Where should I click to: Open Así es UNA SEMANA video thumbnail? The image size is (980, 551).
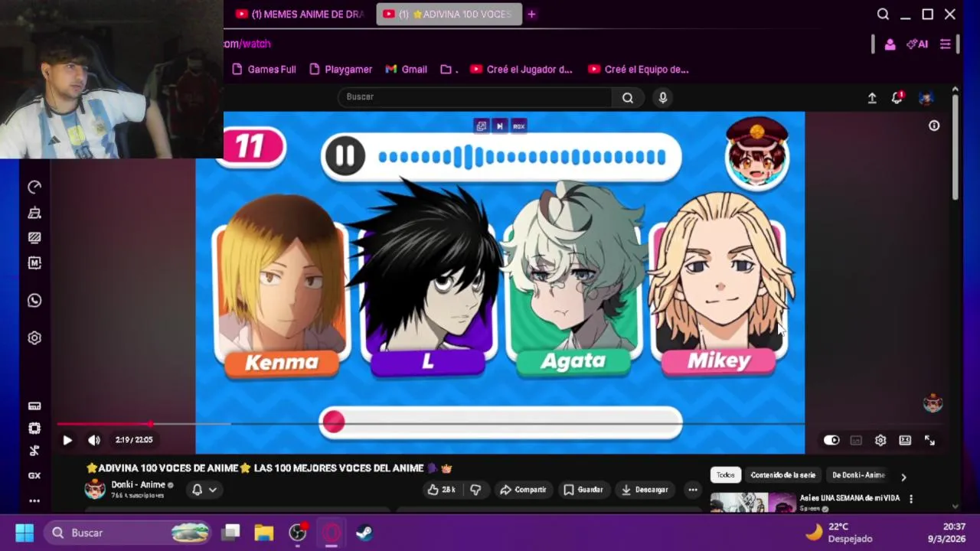tap(753, 503)
